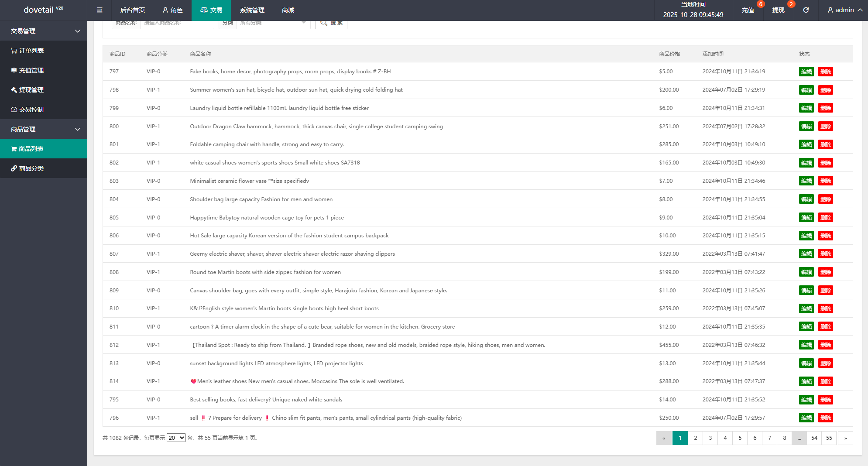Open the 所有分类 category filter dropdown
This screenshot has height=466, width=868.
click(273, 24)
